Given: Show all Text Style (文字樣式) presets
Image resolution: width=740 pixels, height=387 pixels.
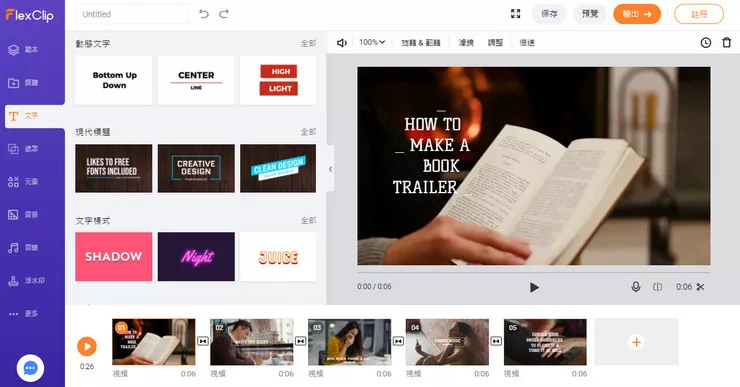Looking at the screenshot, I should point(308,220).
